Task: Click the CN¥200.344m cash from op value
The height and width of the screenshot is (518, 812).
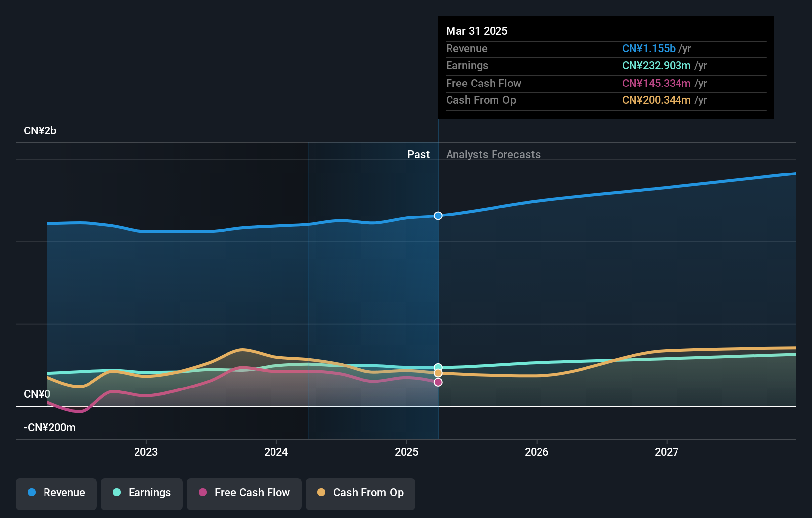Action: click(x=656, y=100)
